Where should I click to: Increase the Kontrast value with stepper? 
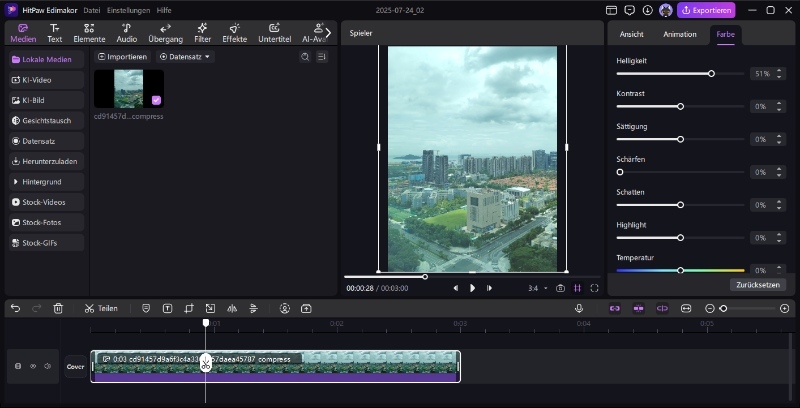pyautogui.click(x=779, y=104)
